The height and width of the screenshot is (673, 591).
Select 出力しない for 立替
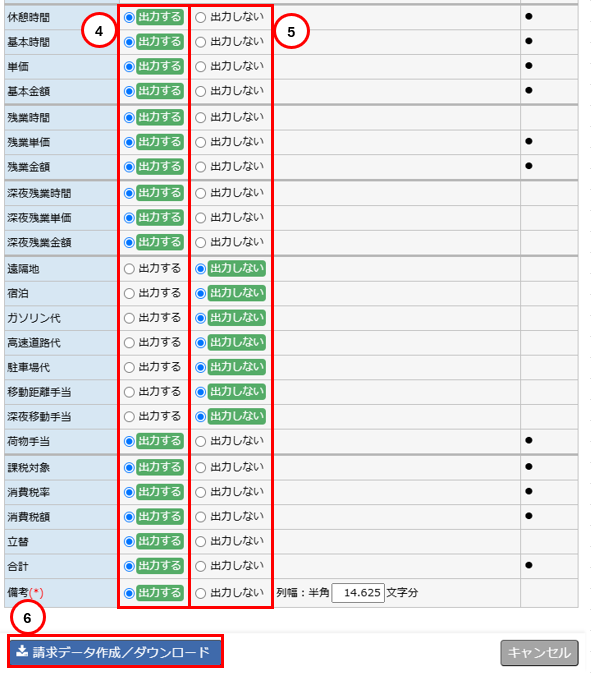(200, 541)
